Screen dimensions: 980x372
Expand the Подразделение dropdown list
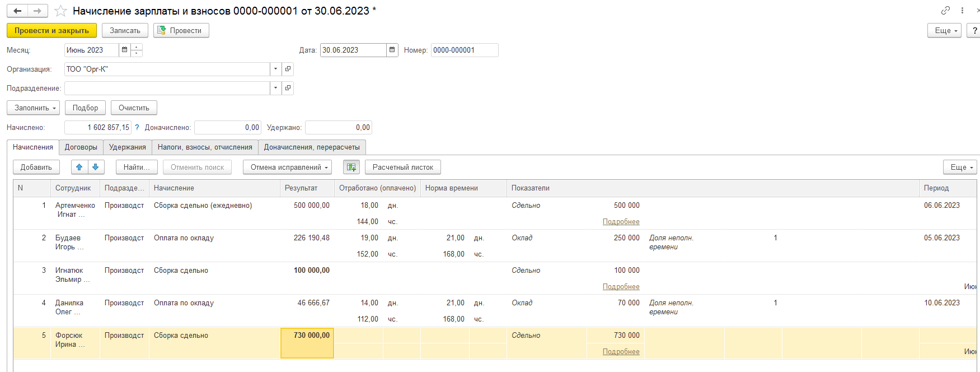(x=275, y=88)
